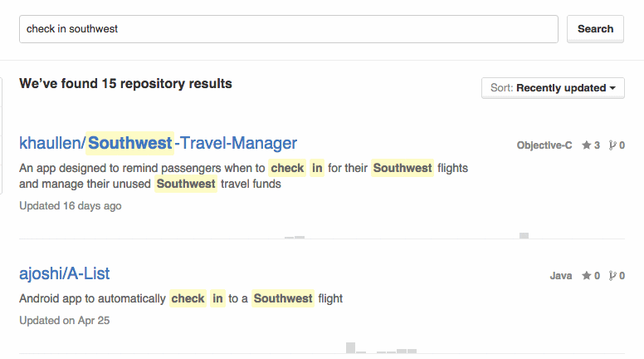
Task: Click the Objective-C language label
Action: 544,145
